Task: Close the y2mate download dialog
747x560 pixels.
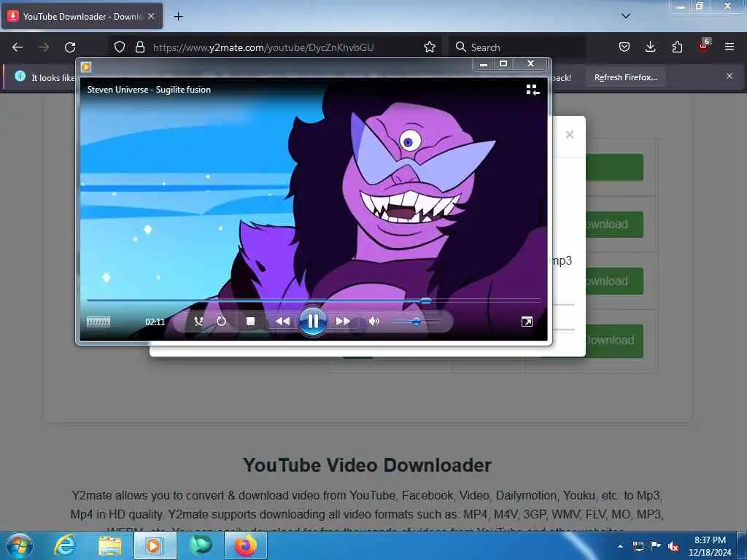Action: pyautogui.click(x=569, y=134)
